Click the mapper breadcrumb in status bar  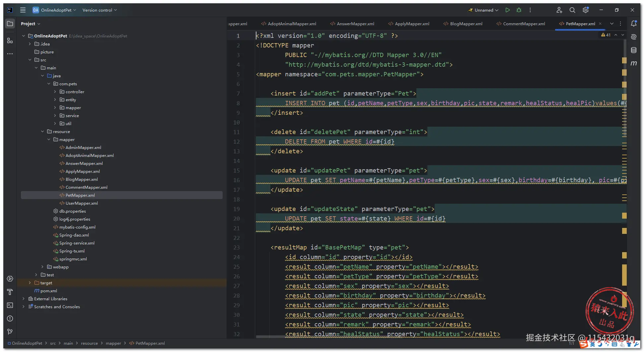pos(113,343)
